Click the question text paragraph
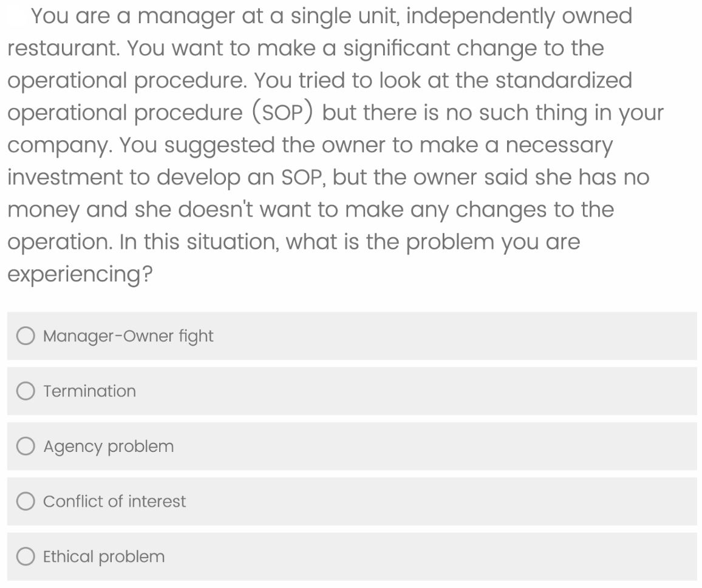Image resolution: width=702 pixels, height=588 pixels. tap(334, 144)
